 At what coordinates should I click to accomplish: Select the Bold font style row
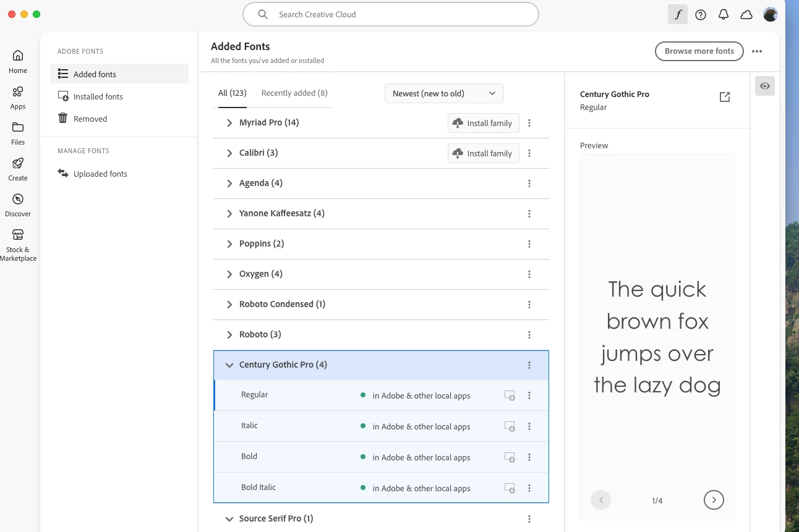point(381,457)
